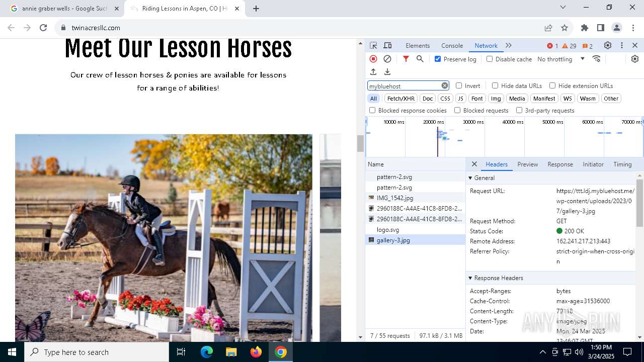Open search in the Network panel

click(420, 59)
